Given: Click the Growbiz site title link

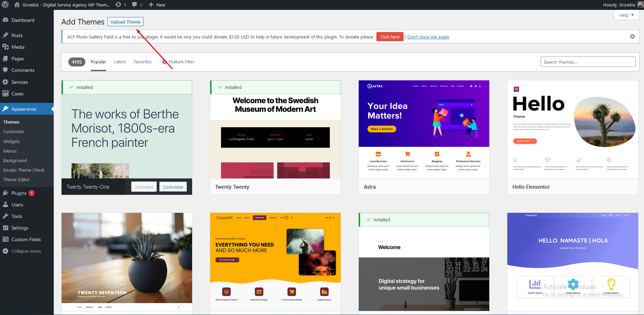Looking at the screenshot, I should point(66,5).
